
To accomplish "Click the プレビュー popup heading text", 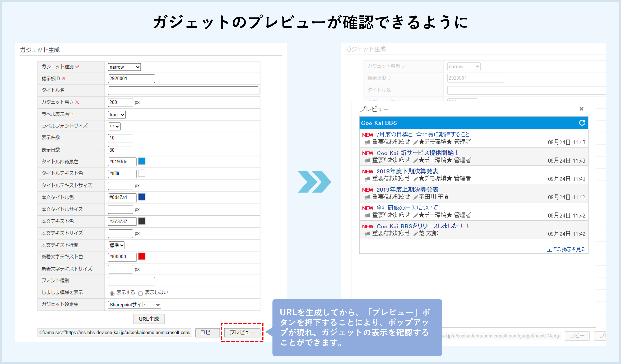I will pyautogui.click(x=374, y=109).
